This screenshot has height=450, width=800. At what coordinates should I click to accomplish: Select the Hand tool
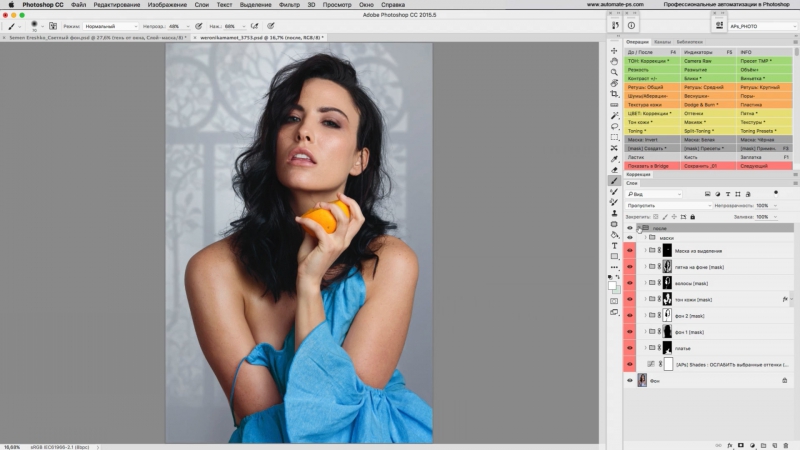(x=614, y=61)
